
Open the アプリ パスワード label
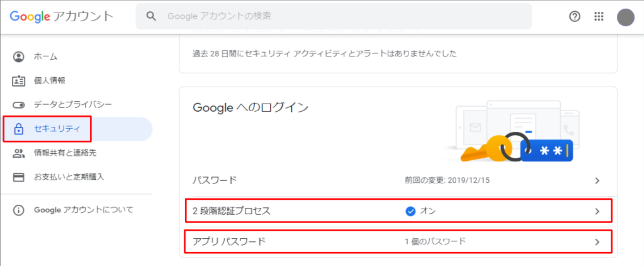[x=229, y=241]
